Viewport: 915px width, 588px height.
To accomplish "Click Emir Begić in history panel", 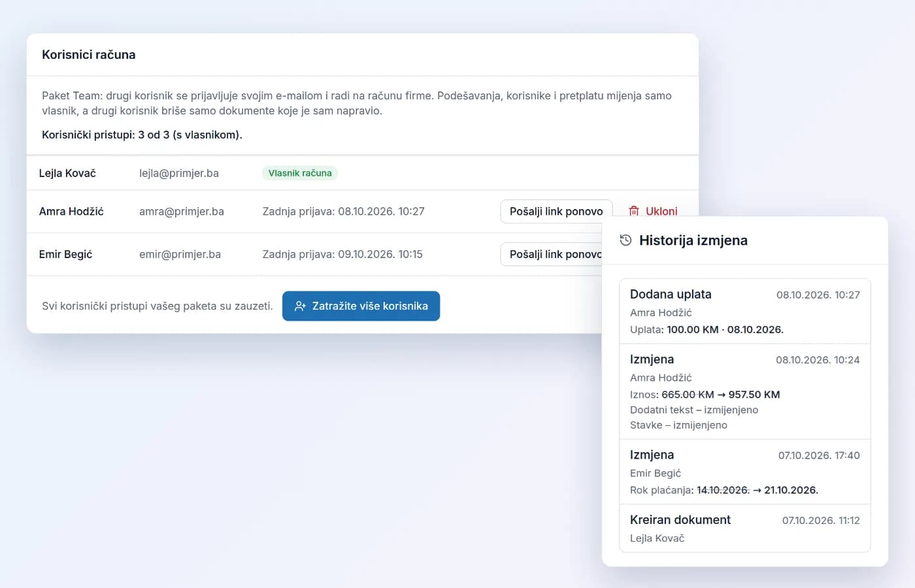I will pyautogui.click(x=656, y=473).
